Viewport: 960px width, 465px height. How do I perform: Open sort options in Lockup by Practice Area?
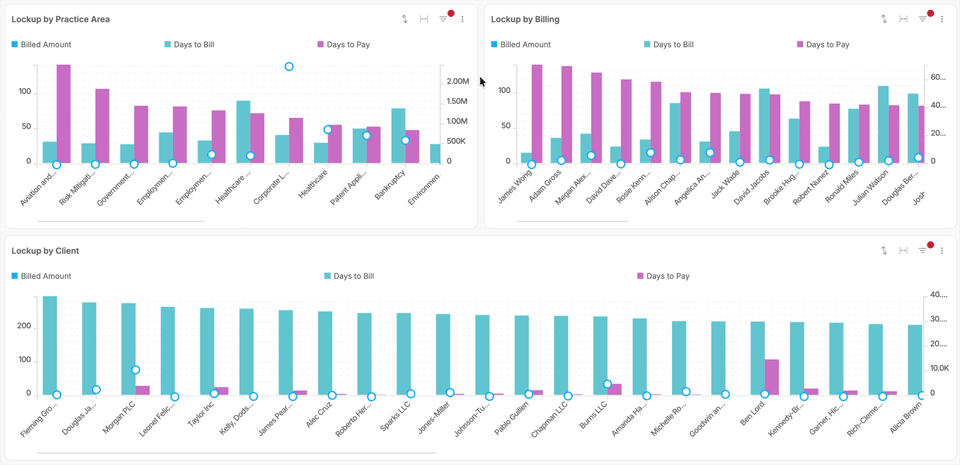[x=404, y=19]
